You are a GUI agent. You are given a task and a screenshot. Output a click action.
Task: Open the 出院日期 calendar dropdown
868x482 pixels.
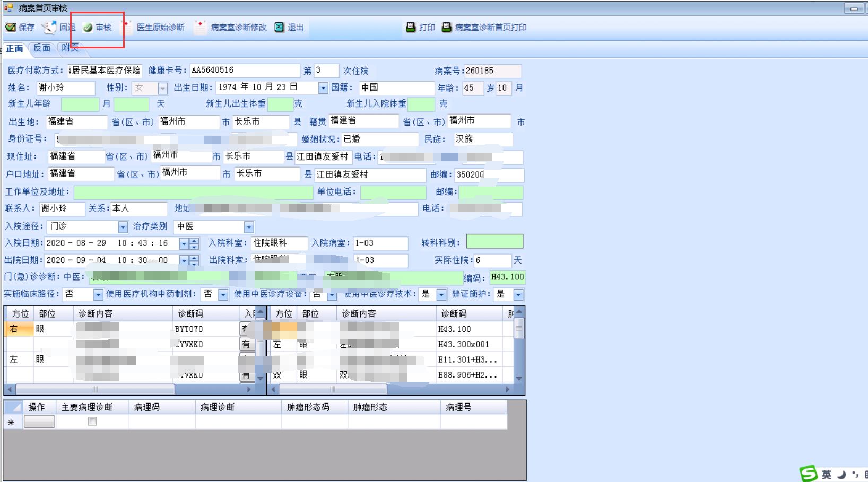click(x=184, y=260)
